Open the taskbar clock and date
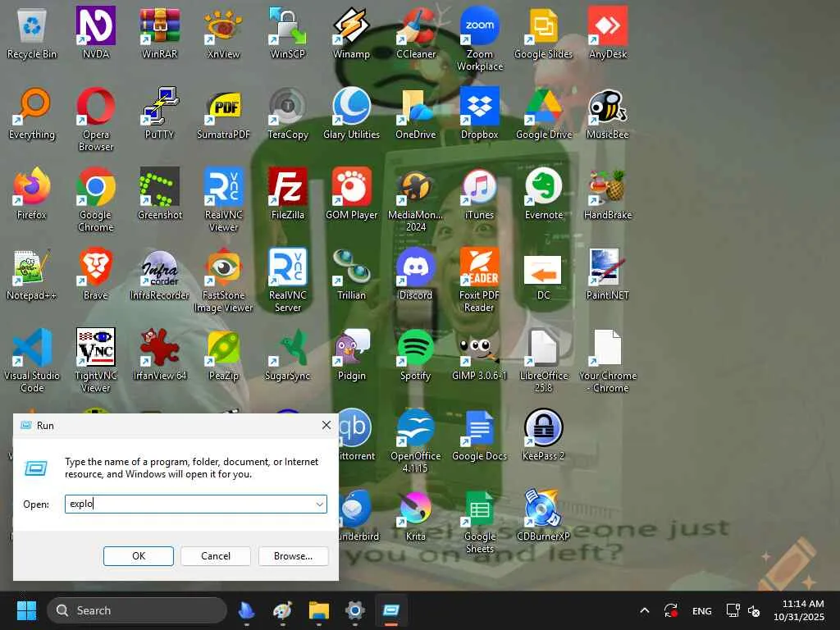The height and width of the screenshot is (630, 840). point(799,610)
